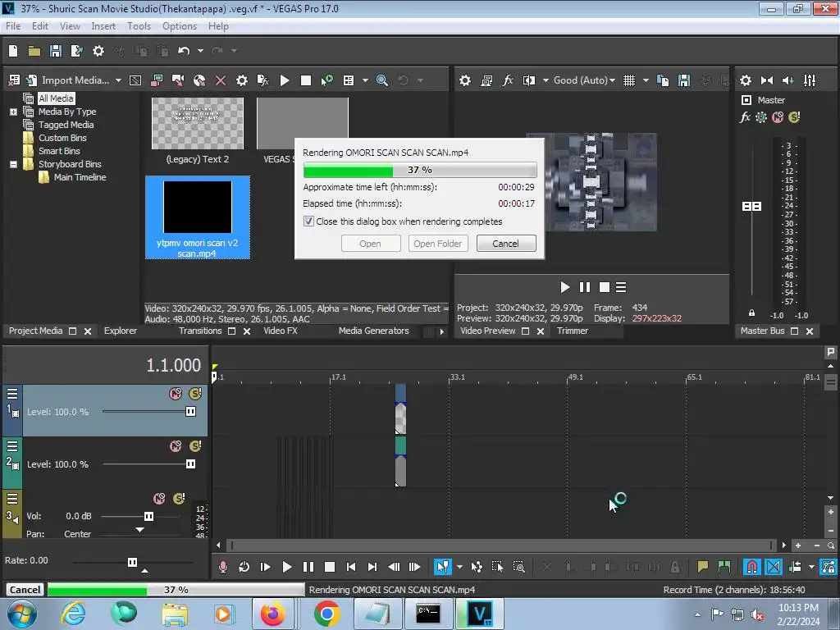Select Main Timeline bin

pyautogui.click(x=80, y=177)
